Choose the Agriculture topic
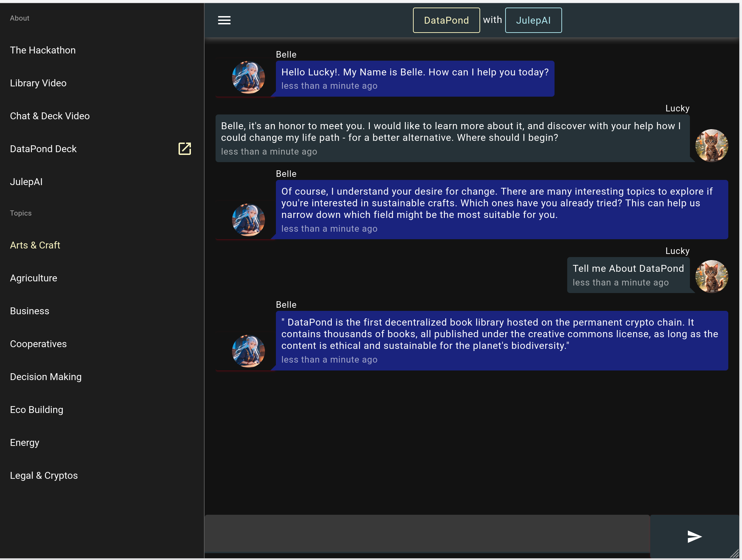 pos(34,278)
